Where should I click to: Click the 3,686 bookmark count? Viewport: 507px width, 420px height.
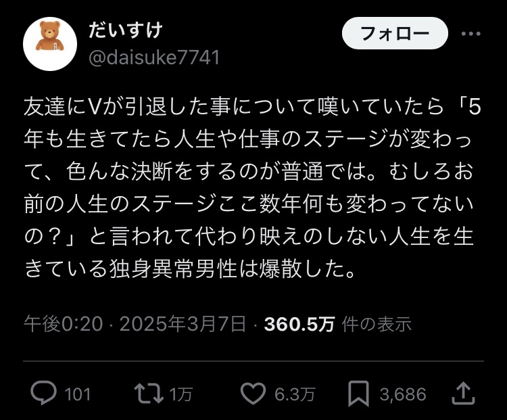click(x=403, y=394)
